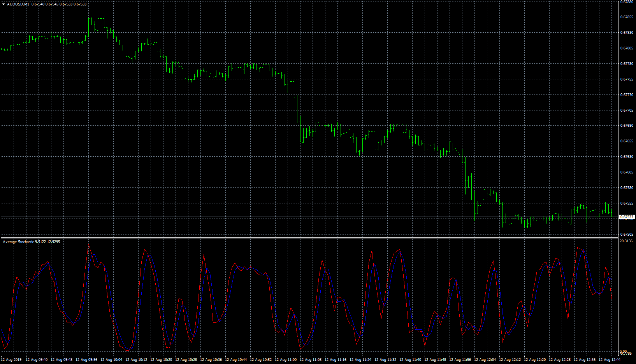Click the highlighted current price tag 0.67533

click(627, 217)
